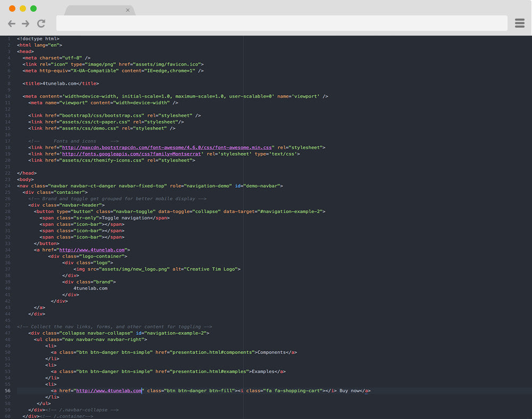Click the browser forward arrow
The image size is (532, 419).
point(26,23)
